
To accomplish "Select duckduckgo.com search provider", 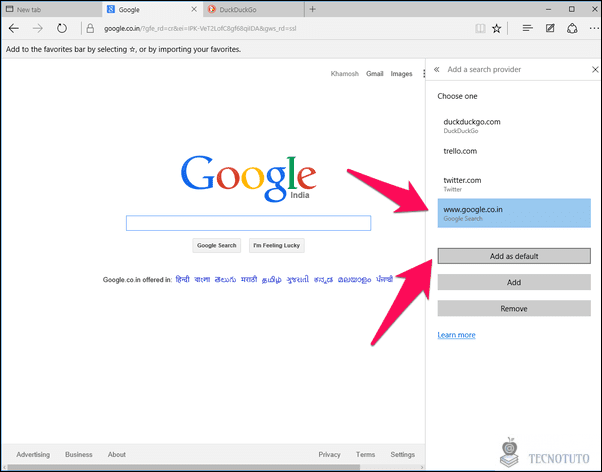I will pos(514,126).
